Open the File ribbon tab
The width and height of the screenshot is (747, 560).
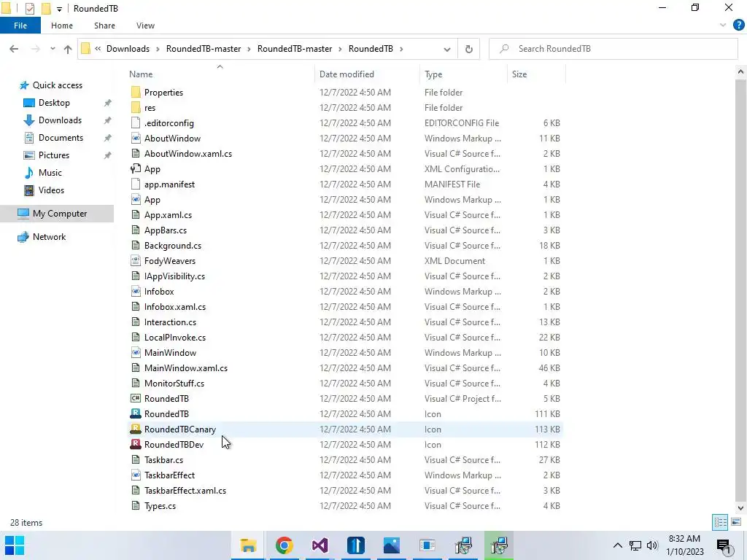20,26
